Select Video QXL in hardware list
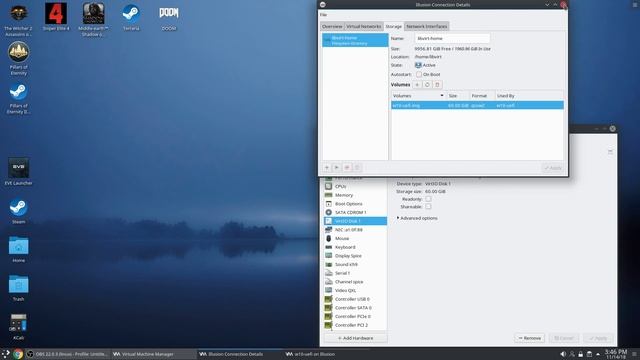This screenshot has height=360, width=640. tap(355, 290)
